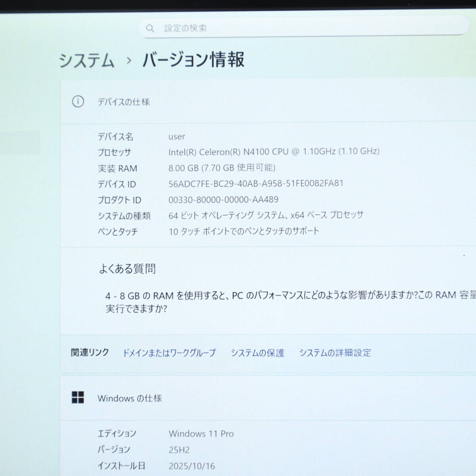Click the バージョン label under Windows の仕様

[114, 449]
